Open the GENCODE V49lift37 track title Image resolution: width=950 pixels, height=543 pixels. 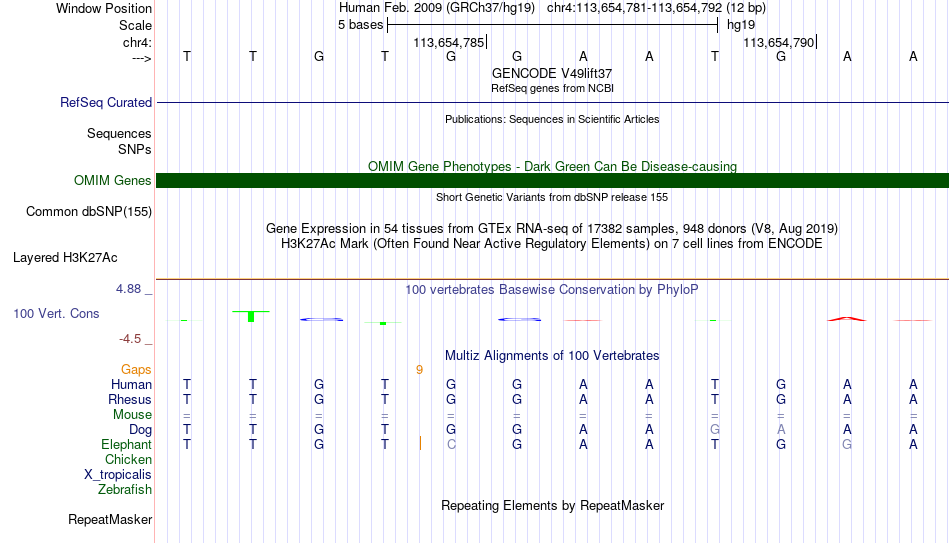tap(552, 73)
